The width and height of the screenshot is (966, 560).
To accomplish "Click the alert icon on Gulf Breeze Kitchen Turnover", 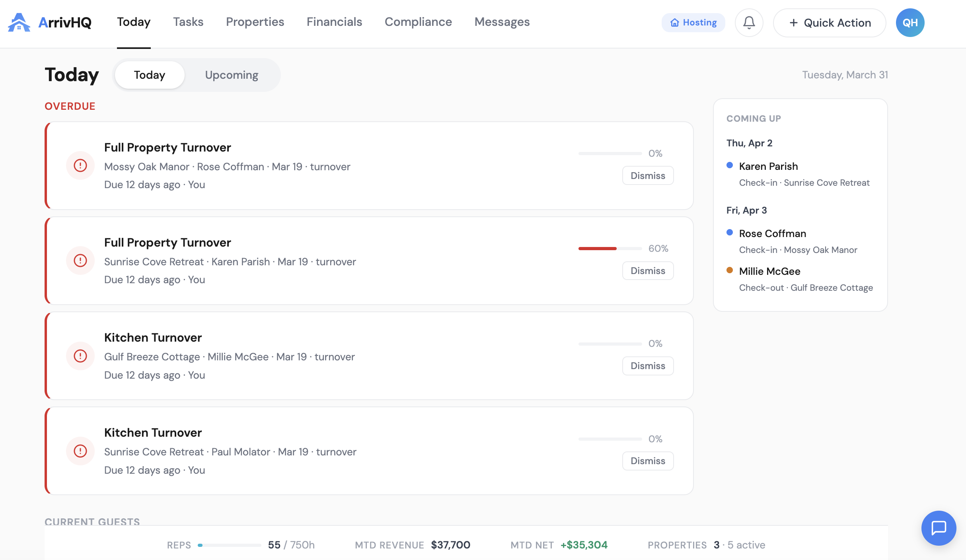I will [80, 356].
